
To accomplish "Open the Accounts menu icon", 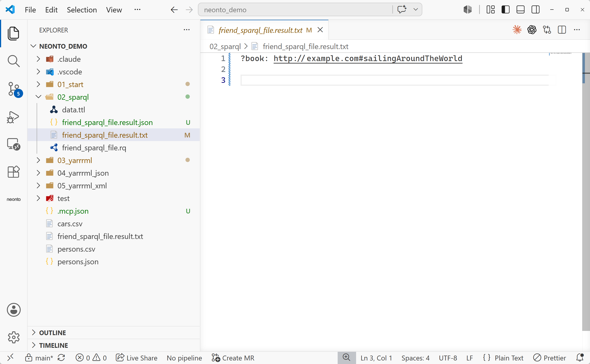I will coord(14,310).
